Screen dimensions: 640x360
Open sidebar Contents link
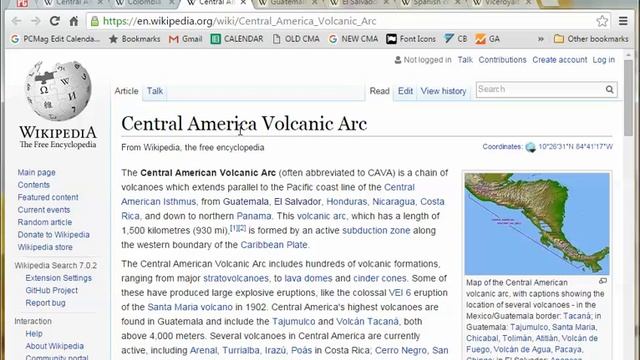33,185
